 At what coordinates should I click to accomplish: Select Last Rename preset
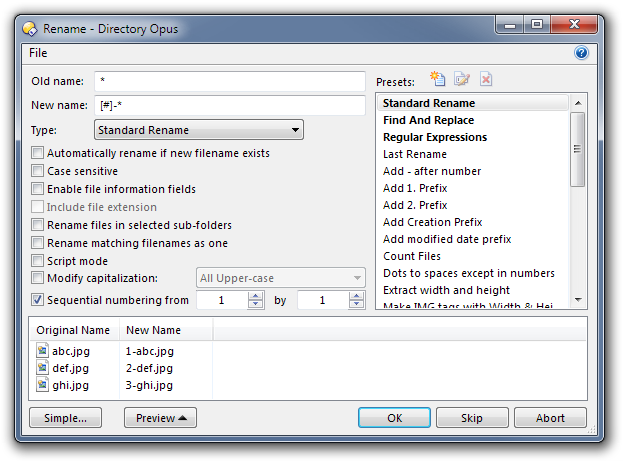[472, 154]
